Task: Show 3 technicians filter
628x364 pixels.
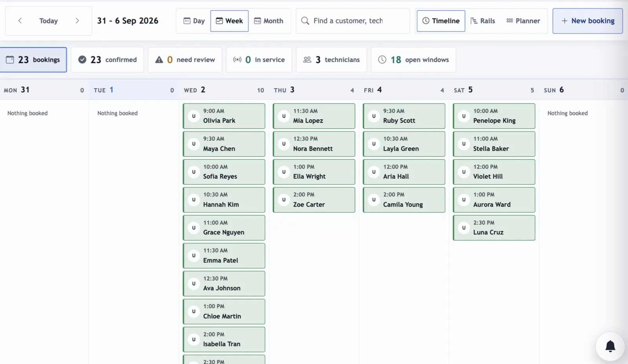Action: (331, 60)
